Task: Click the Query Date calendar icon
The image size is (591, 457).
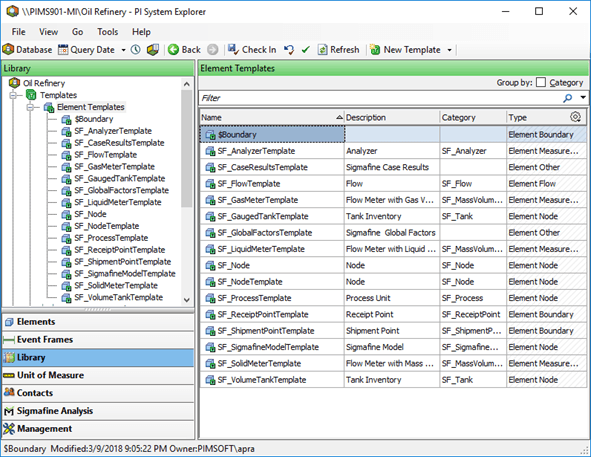Action: coord(63,50)
